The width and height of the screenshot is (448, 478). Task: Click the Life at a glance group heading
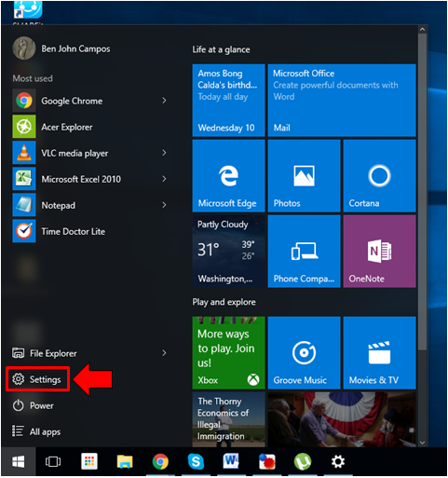221,49
